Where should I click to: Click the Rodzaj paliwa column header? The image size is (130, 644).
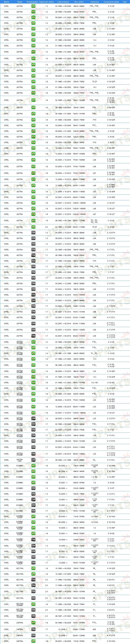click(x=32, y=2)
